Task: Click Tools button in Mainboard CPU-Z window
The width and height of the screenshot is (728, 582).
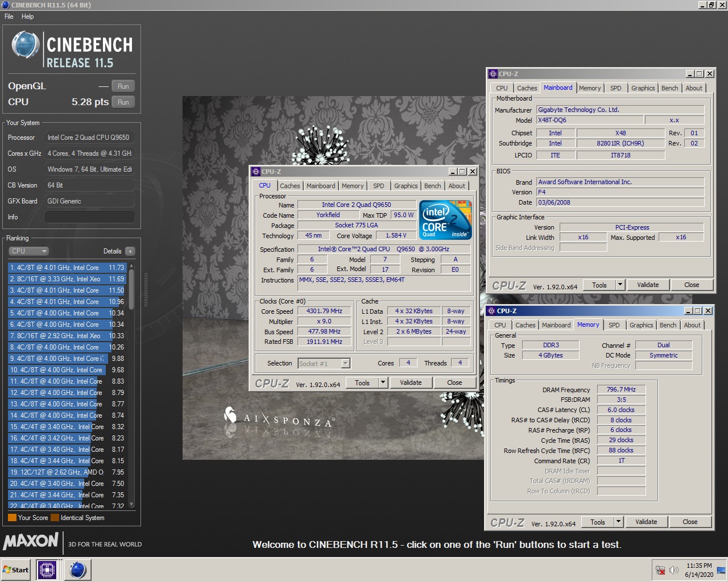Action: pos(599,285)
